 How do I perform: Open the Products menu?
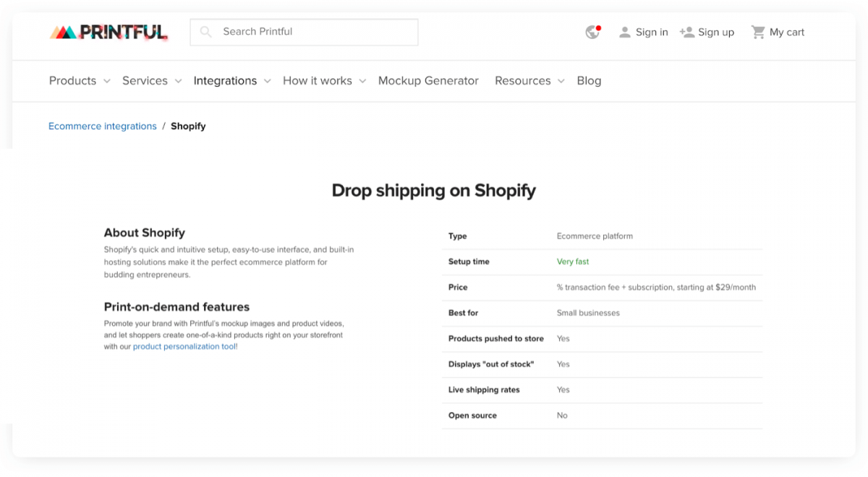point(72,81)
